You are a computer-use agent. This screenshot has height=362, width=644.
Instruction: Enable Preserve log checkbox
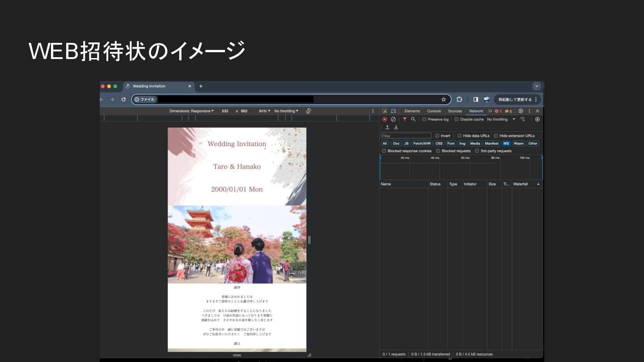(x=424, y=119)
